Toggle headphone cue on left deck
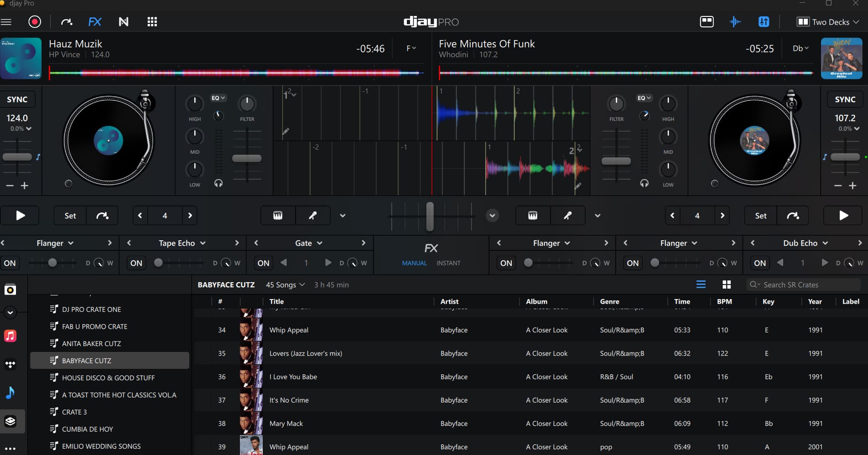Screen dimensions: 868x455 coord(218,183)
